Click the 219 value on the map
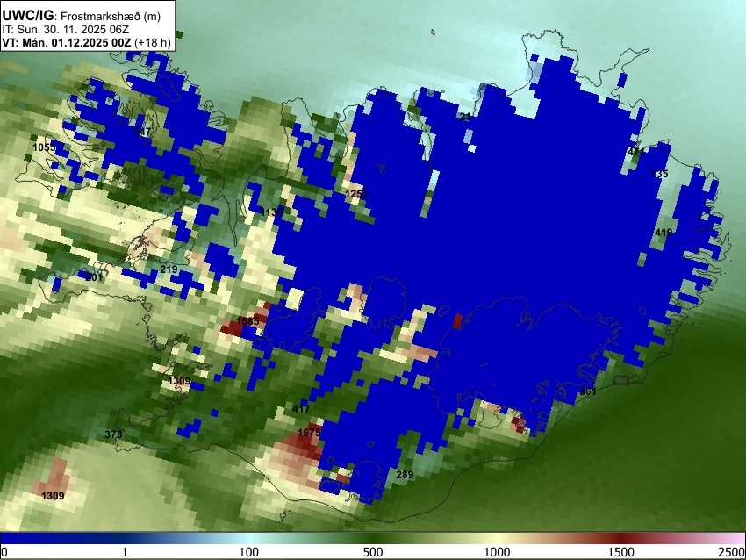This screenshot has width=746, height=560. [x=169, y=269]
